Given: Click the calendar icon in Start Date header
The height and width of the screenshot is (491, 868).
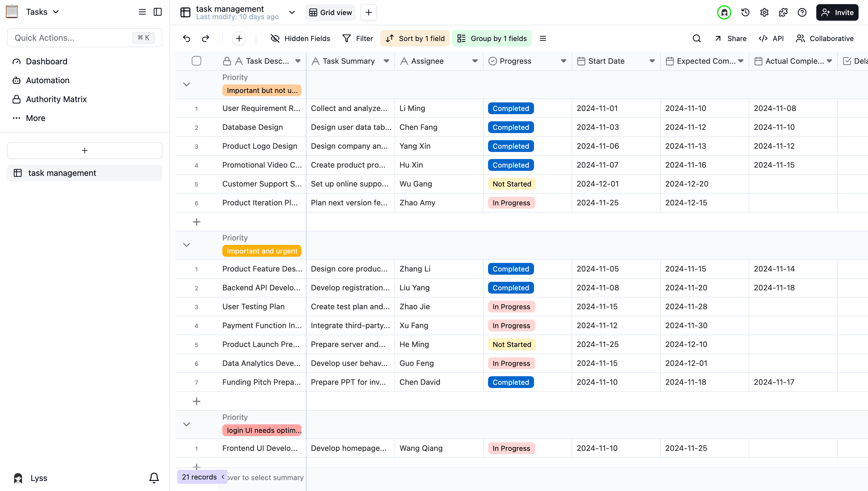Looking at the screenshot, I should pyautogui.click(x=581, y=61).
